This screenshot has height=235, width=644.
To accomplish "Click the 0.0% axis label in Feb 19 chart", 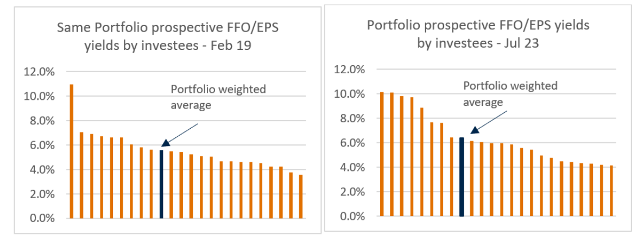I will [x=40, y=219].
